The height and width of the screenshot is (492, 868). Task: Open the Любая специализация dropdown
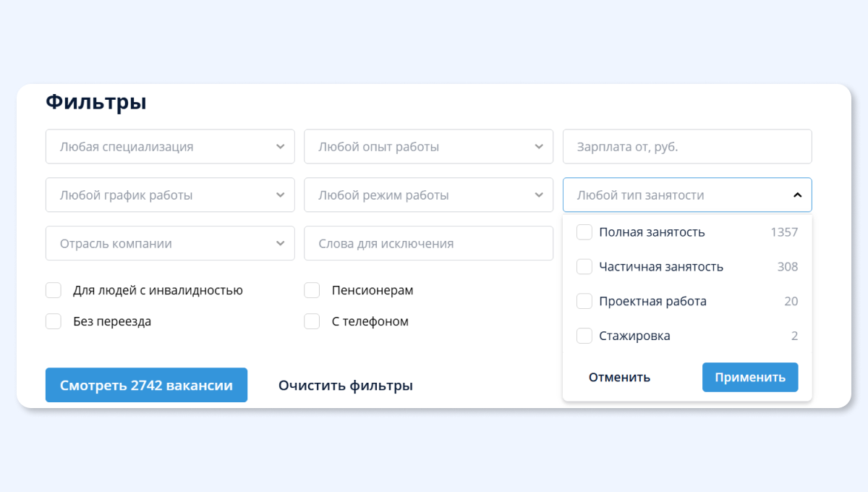pos(169,147)
